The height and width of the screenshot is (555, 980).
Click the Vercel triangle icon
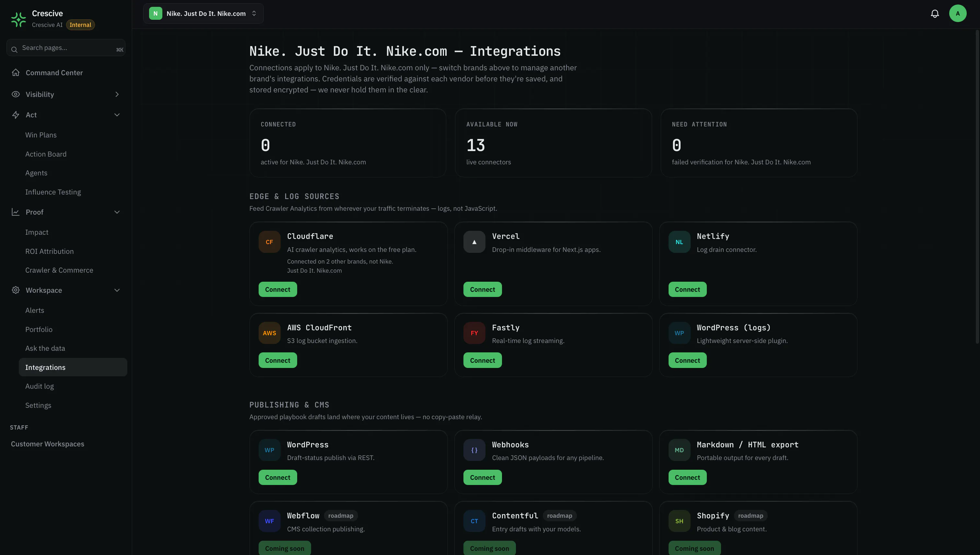[x=474, y=242]
